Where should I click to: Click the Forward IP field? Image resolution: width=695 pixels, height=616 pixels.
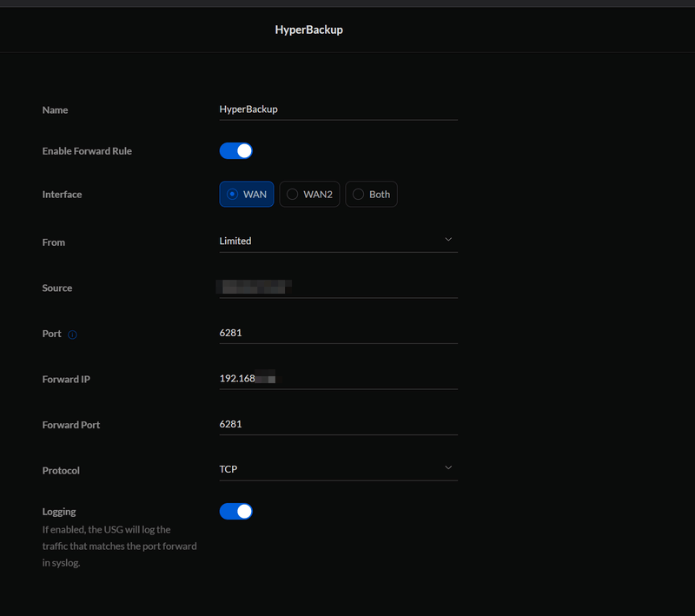pyautogui.click(x=338, y=379)
